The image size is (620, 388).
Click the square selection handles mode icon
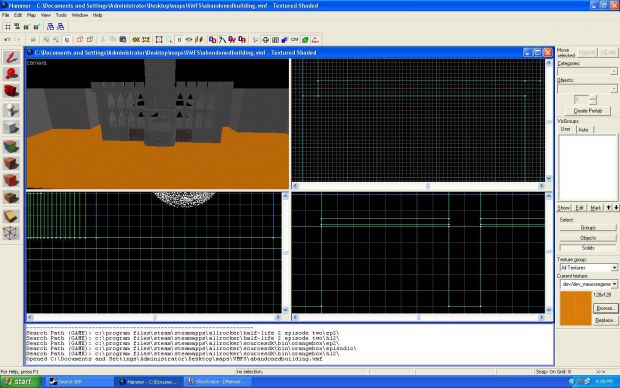(159, 40)
